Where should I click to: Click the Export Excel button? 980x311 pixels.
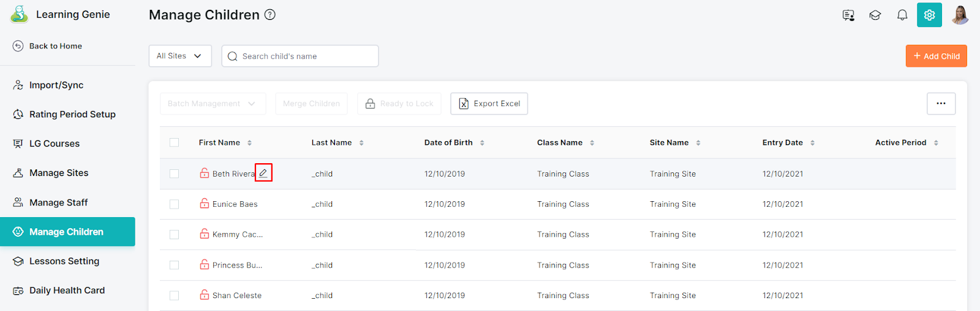pyautogui.click(x=489, y=104)
